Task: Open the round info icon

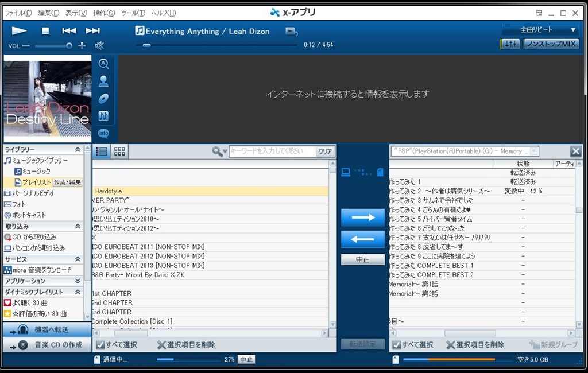Action: tap(103, 133)
